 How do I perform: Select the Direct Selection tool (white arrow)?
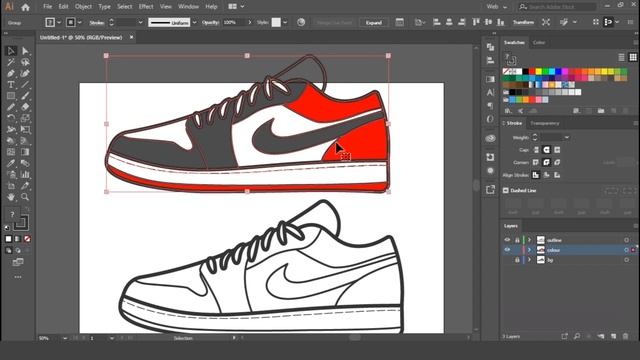click(25, 51)
